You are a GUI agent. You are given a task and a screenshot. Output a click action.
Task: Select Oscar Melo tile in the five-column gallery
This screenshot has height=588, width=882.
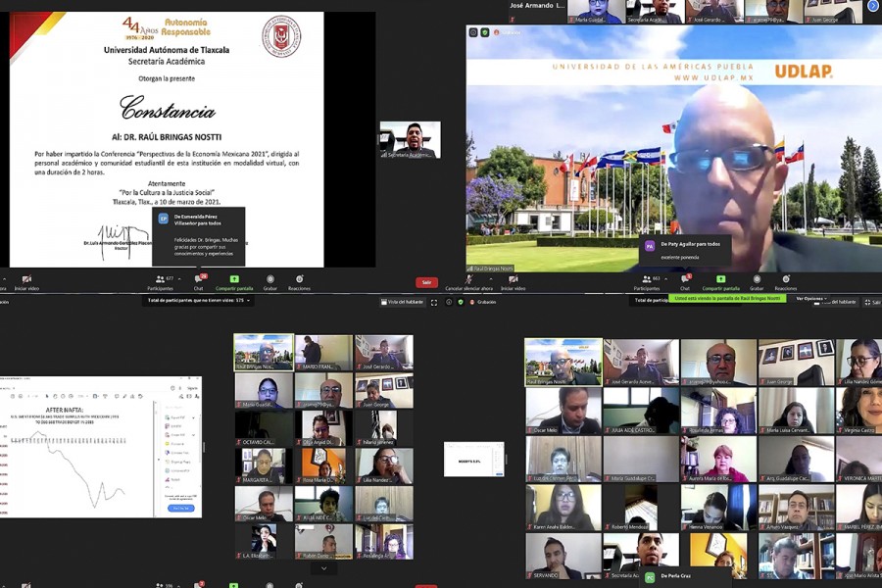[x=563, y=411]
